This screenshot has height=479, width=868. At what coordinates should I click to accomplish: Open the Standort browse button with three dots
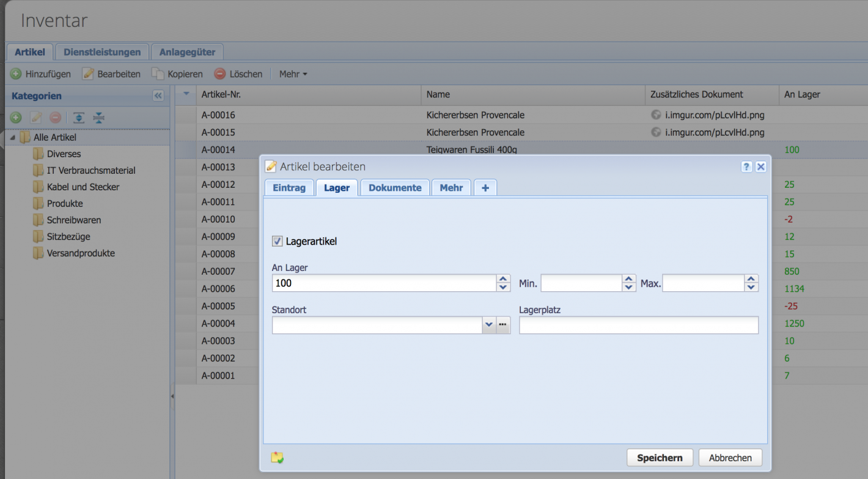pos(502,325)
